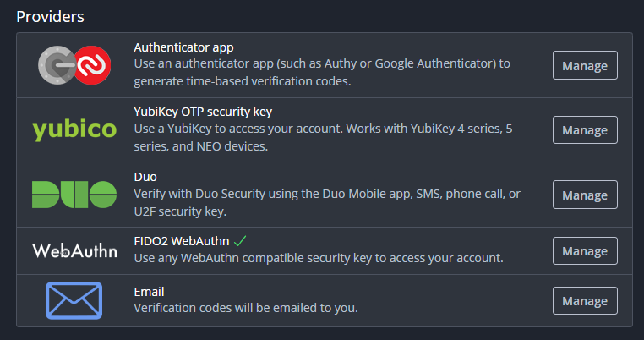Click the FIDO2 WebAuthn title text

coord(181,241)
